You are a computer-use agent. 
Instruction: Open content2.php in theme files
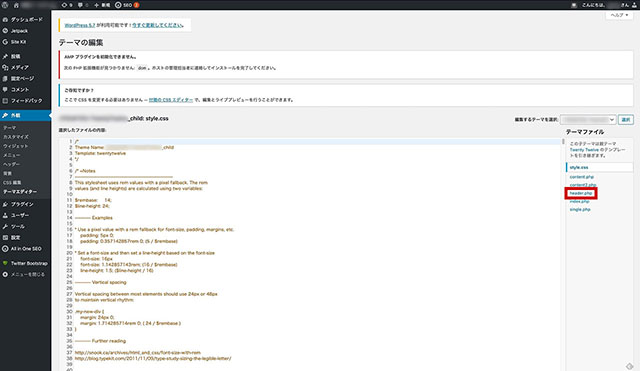tap(583, 185)
